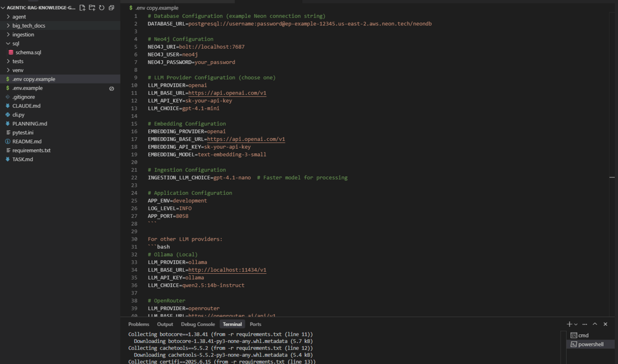Viewport: 618px width, 364px height.
Task: Collapse all folders in explorer
Action: tap(111, 8)
